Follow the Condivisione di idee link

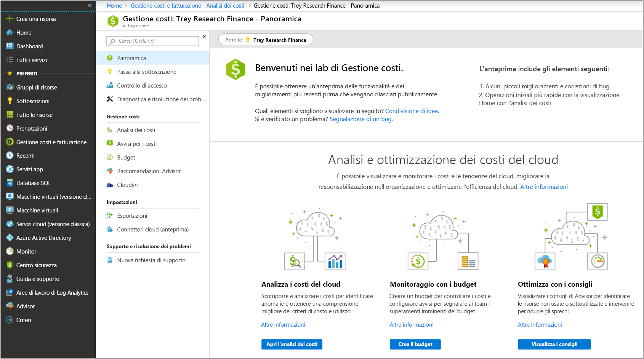[412, 111]
